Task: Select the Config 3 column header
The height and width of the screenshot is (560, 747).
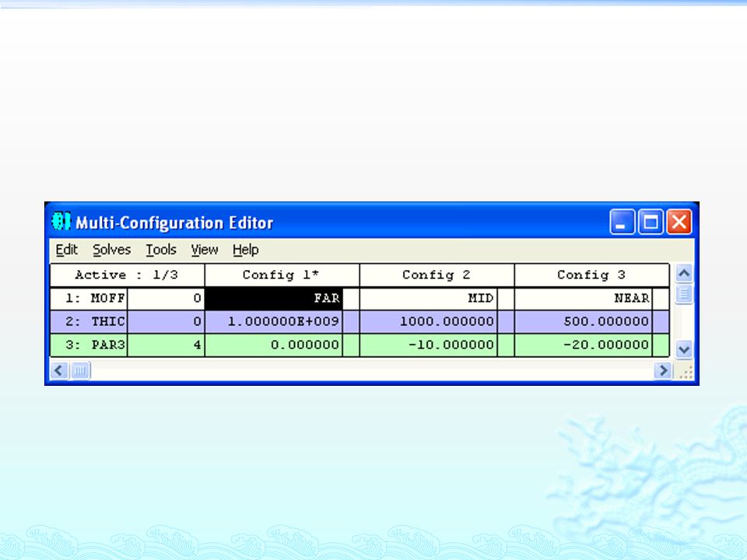Action: click(x=591, y=275)
